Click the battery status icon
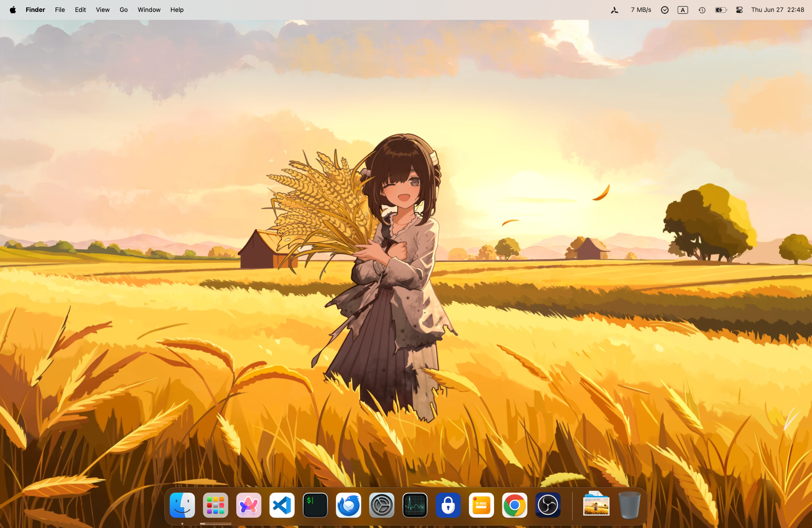This screenshot has width=812, height=528. tap(720, 10)
